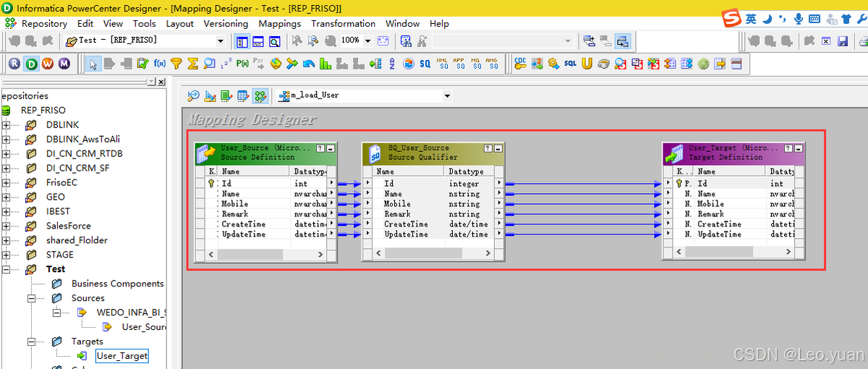Add an Aggregator transformation sigma icon

192,64
